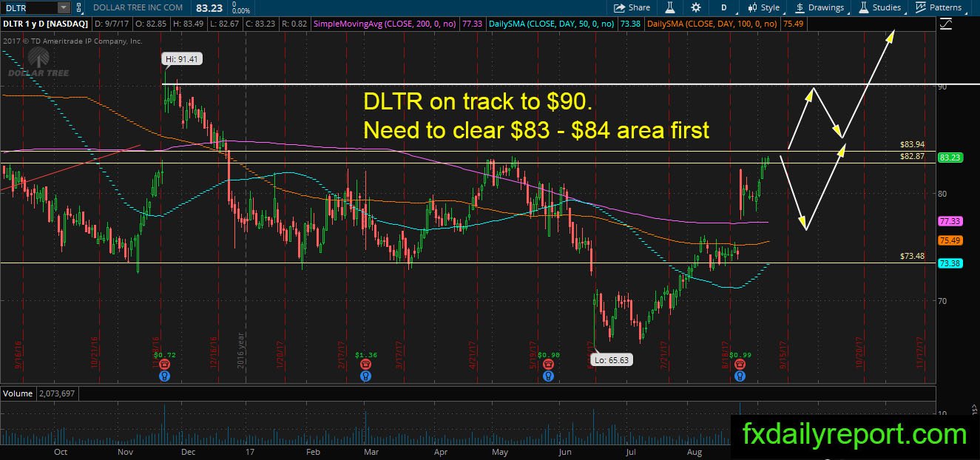Click the 70 level on price axis

pyautogui.click(x=943, y=301)
